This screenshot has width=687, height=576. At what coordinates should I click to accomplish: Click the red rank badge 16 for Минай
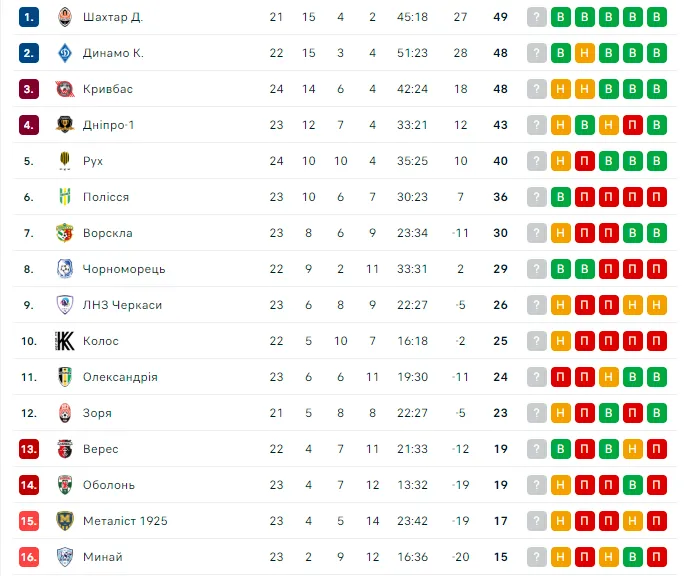(29, 557)
